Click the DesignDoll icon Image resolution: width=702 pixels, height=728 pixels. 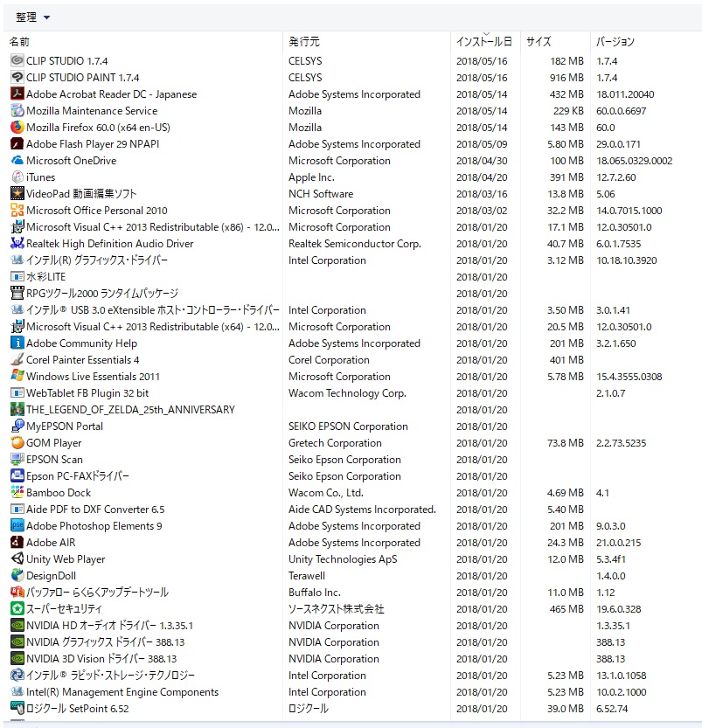tap(17, 575)
